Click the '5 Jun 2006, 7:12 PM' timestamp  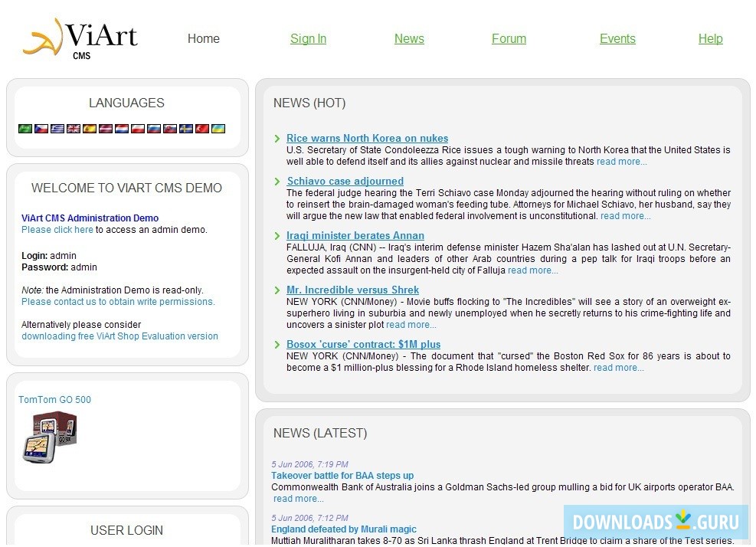click(309, 518)
